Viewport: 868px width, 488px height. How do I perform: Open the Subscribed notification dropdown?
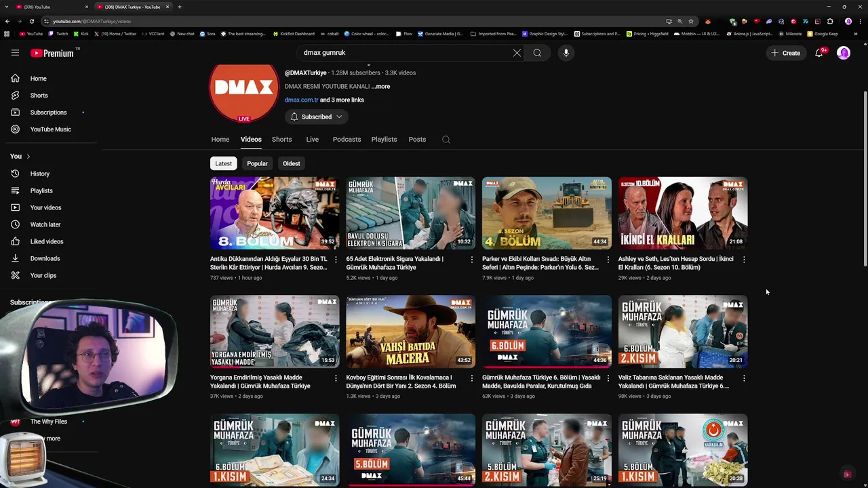316,117
